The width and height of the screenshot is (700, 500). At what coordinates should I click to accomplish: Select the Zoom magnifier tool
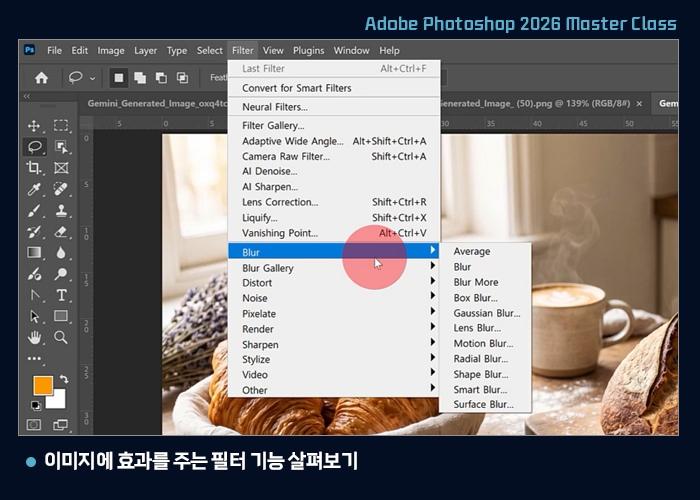coord(61,338)
